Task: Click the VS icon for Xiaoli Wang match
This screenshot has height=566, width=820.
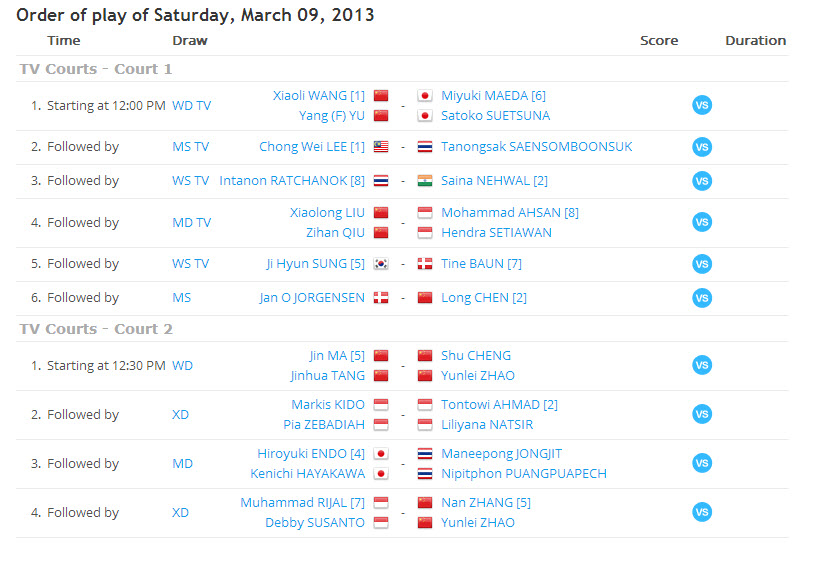Action: coord(702,105)
